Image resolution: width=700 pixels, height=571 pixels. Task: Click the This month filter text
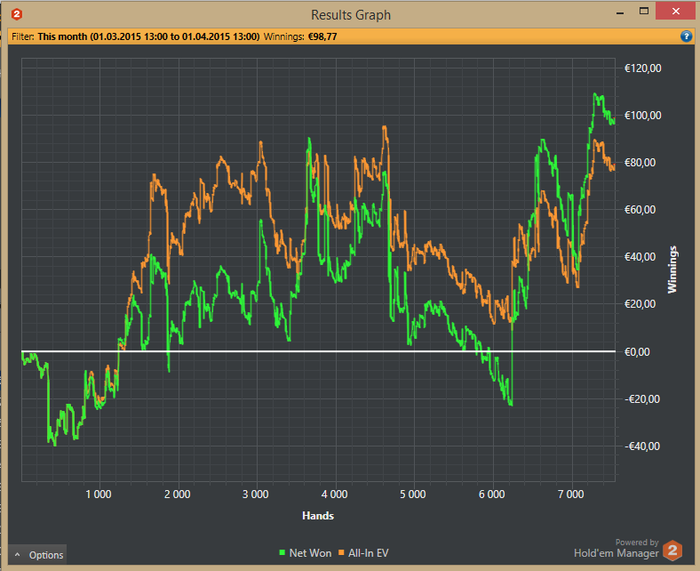point(148,37)
